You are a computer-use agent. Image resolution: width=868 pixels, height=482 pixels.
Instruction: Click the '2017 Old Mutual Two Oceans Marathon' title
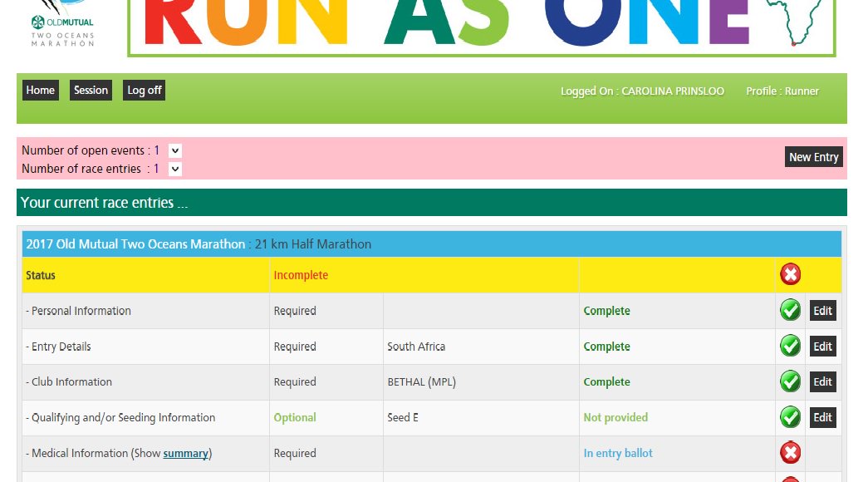(135, 244)
